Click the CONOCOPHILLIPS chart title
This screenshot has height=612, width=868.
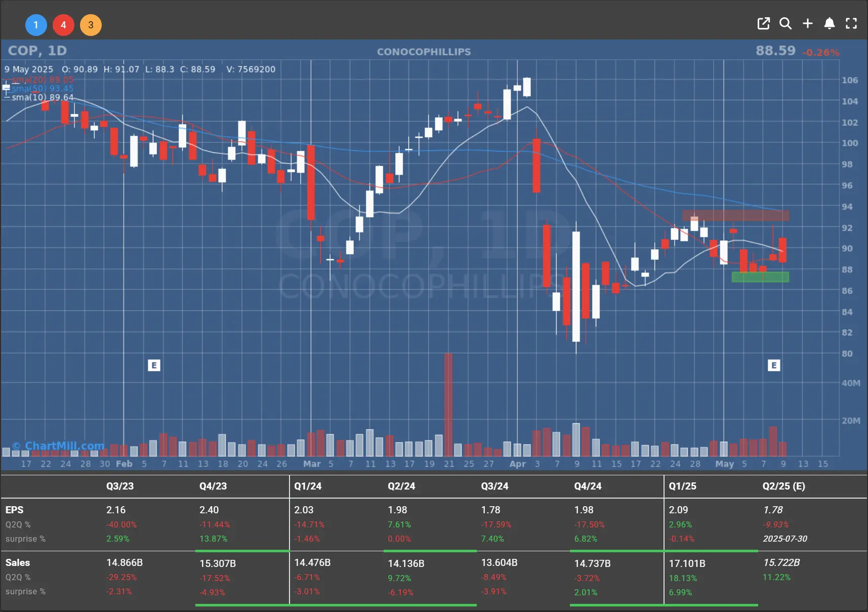[424, 52]
